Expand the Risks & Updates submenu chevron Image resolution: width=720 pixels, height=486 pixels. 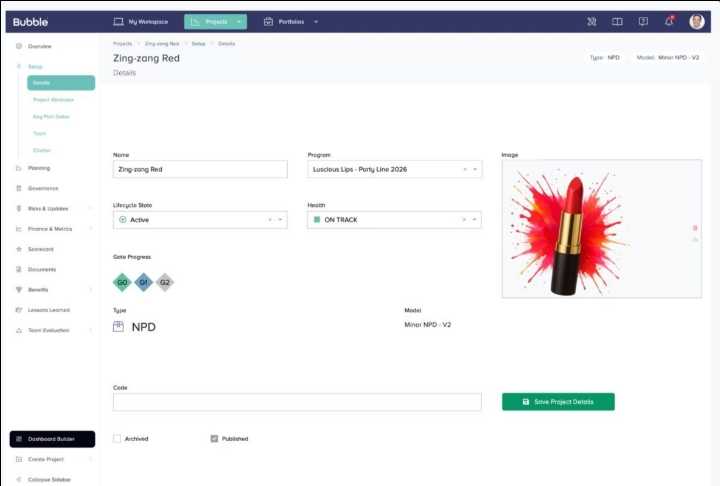[x=90, y=209]
